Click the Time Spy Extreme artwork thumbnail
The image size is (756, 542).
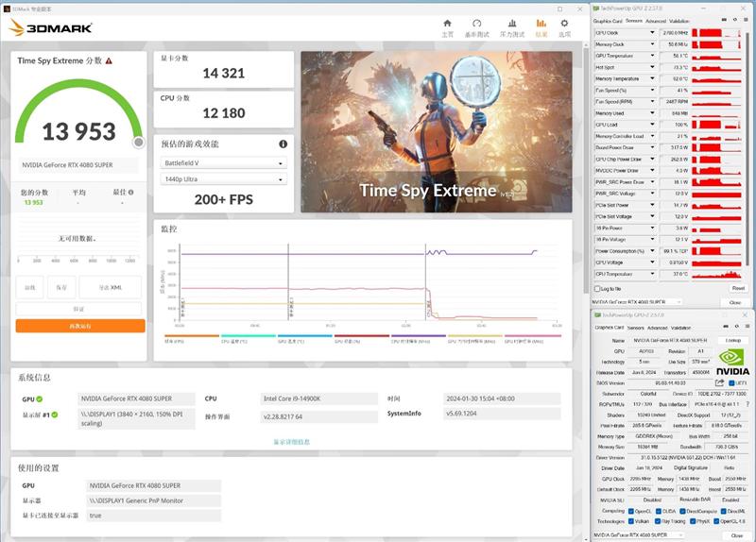click(437, 132)
